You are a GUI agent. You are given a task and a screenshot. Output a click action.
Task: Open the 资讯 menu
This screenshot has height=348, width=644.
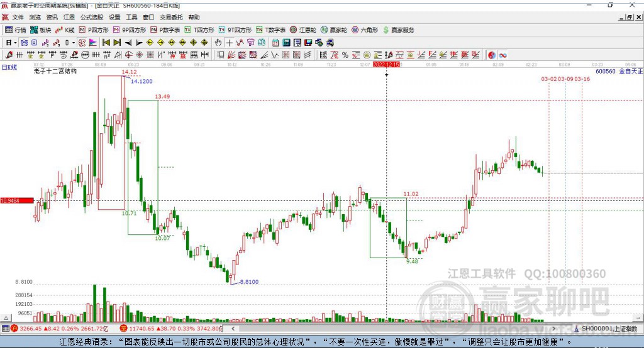[x=52, y=17]
